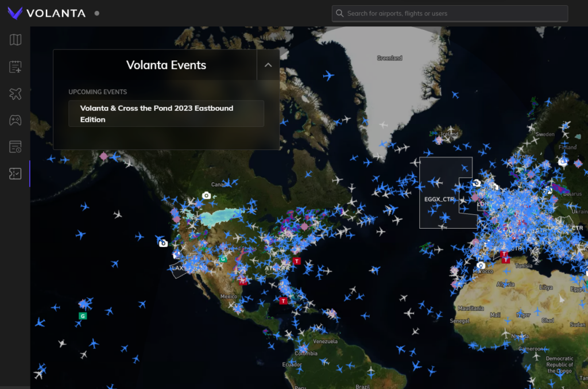Click the pink diamond marker in Alaska

103,156
